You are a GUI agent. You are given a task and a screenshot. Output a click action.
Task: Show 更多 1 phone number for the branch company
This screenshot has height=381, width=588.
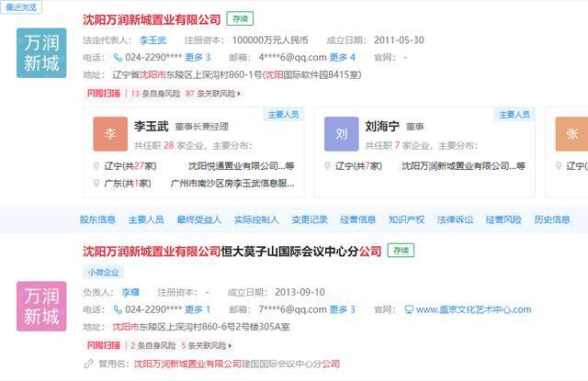click(198, 309)
